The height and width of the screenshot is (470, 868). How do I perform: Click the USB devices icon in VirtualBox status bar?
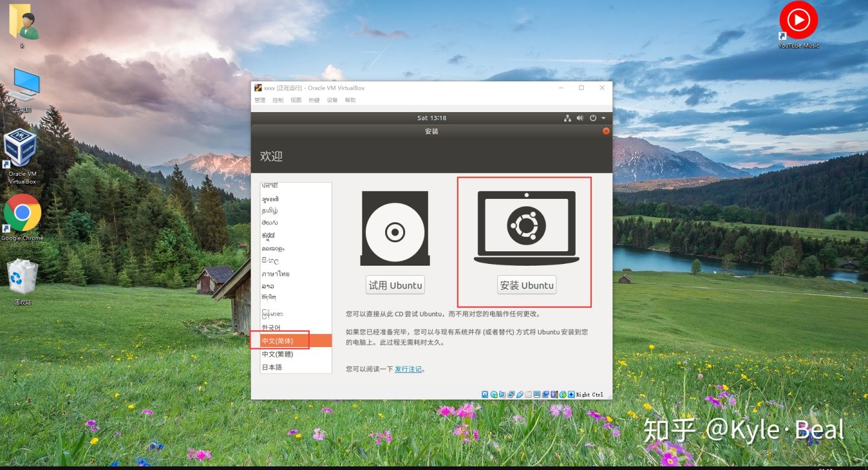[520, 394]
